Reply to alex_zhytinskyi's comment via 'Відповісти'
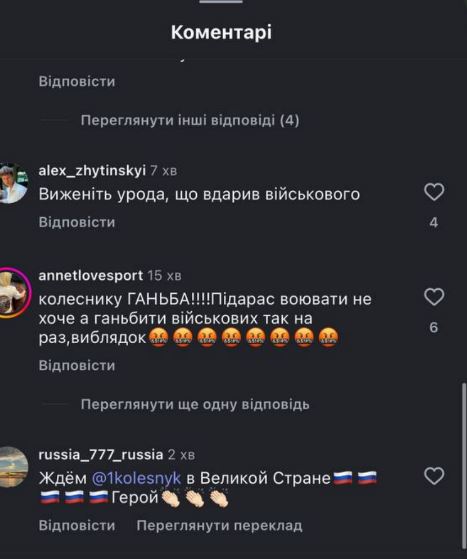467x559 pixels. pos(77,222)
